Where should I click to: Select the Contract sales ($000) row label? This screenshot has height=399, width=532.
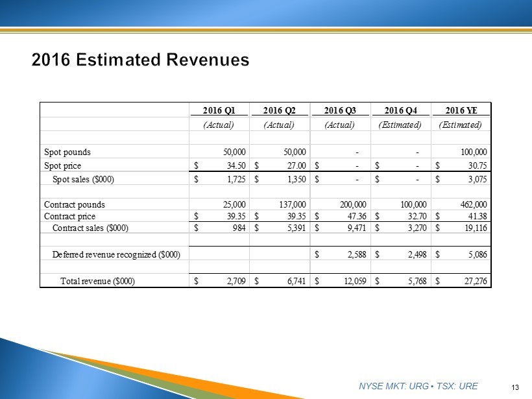coord(90,228)
